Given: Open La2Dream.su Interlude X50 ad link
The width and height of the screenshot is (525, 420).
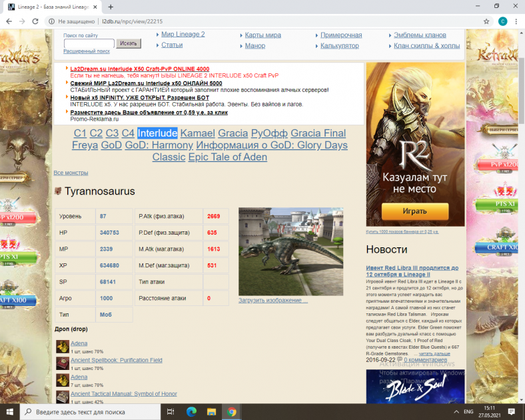Looking at the screenshot, I should pyautogui.click(x=140, y=69).
